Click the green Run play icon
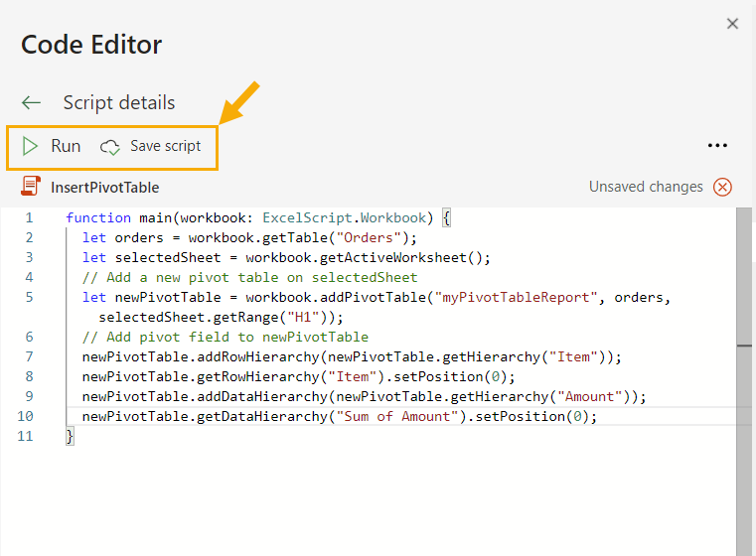The height and width of the screenshot is (556, 756). pyautogui.click(x=30, y=146)
